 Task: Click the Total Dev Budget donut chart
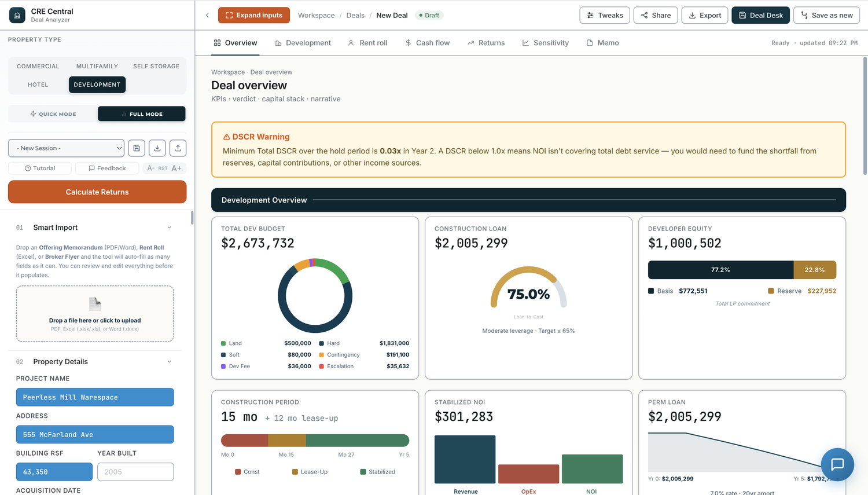(x=315, y=295)
